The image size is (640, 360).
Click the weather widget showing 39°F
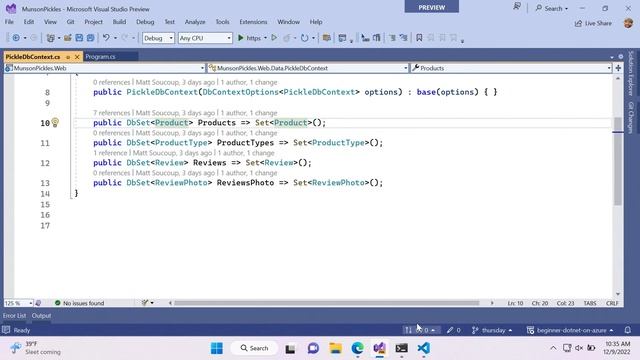tap(36, 348)
